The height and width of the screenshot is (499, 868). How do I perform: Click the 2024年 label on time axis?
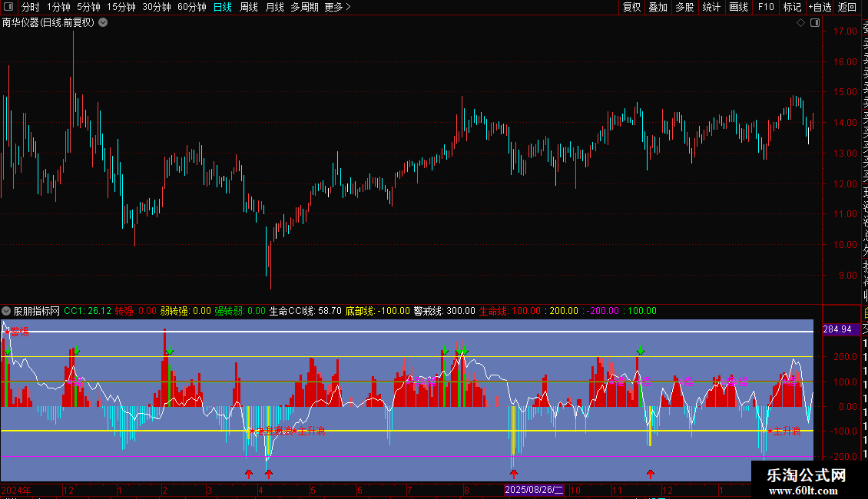[16, 490]
